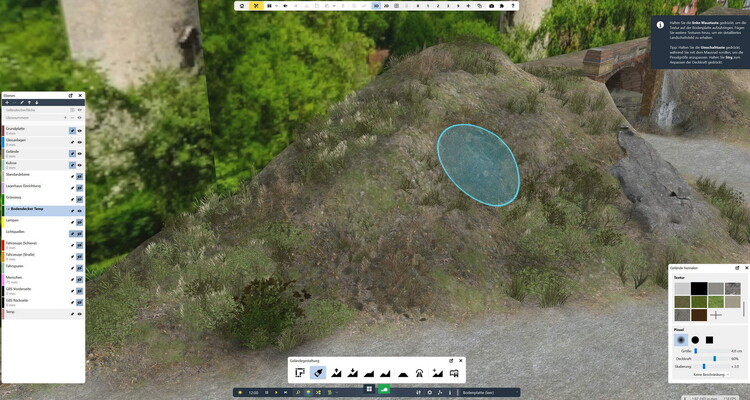The width and height of the screenshot is (750, 400).
Task: Toggle visibility of Kulisse layer
Action: point(79,165)
